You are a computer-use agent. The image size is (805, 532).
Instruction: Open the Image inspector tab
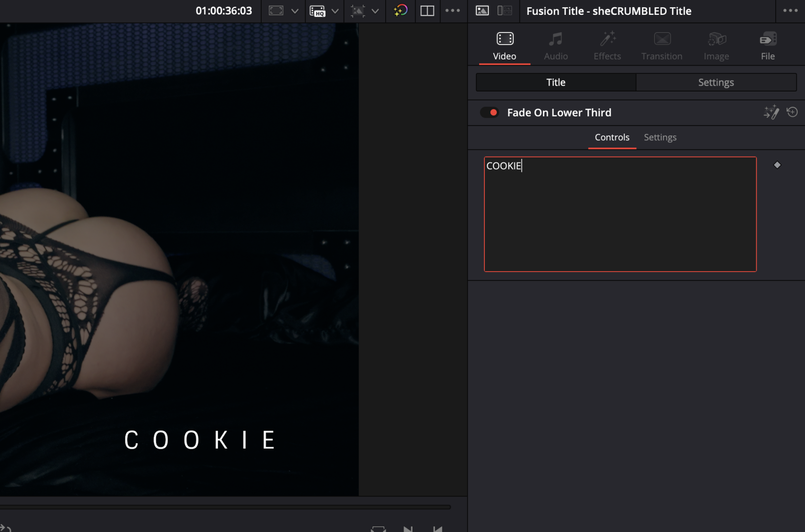tap(716, 46)
